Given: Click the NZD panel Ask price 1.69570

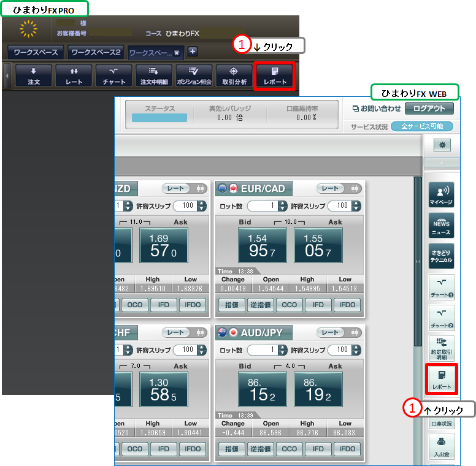Looking at the screenshot, I should click(x=164, y=245).
